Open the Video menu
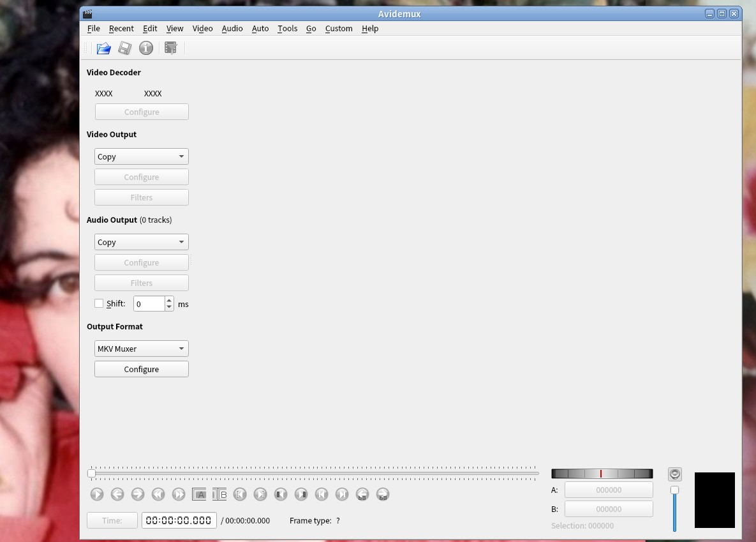Screen dimensions: 756x542 click(x=202, y=28)
